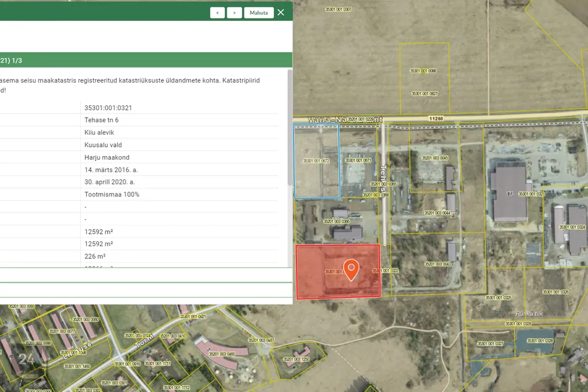
Task: Select the blue-outlined parcel 35301:001:0672
Action: point(316,161)
